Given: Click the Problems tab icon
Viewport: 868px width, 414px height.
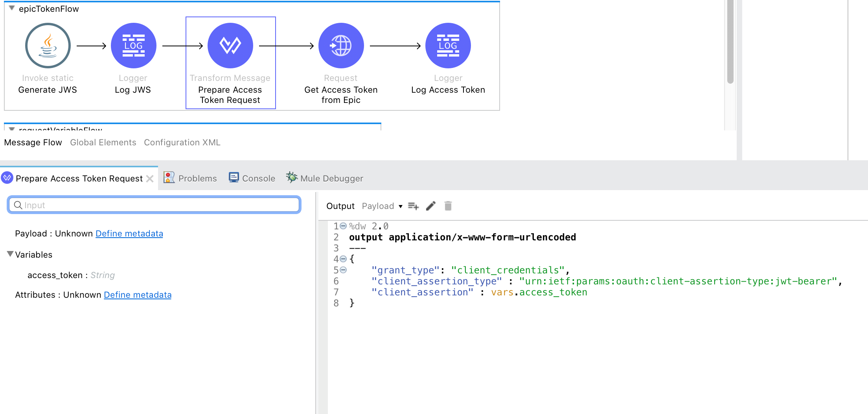Looking at the screenshot, I should pyautogui.click(x=169, y=178).
